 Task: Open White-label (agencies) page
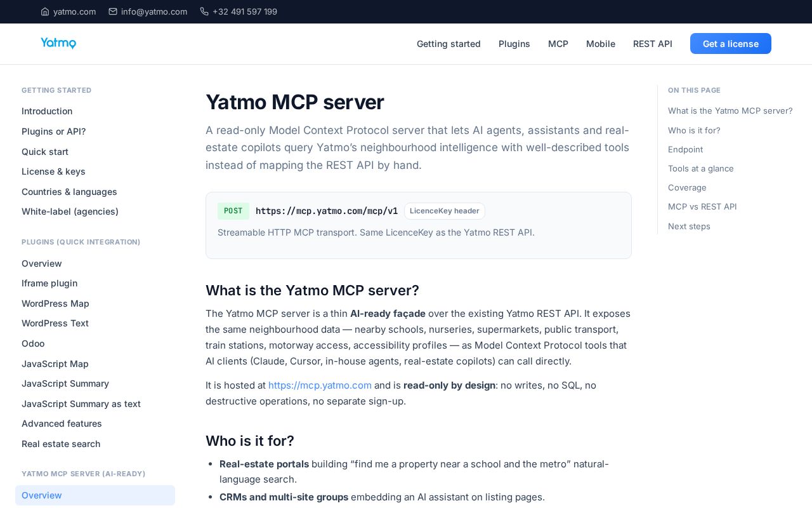pos(70,211)
